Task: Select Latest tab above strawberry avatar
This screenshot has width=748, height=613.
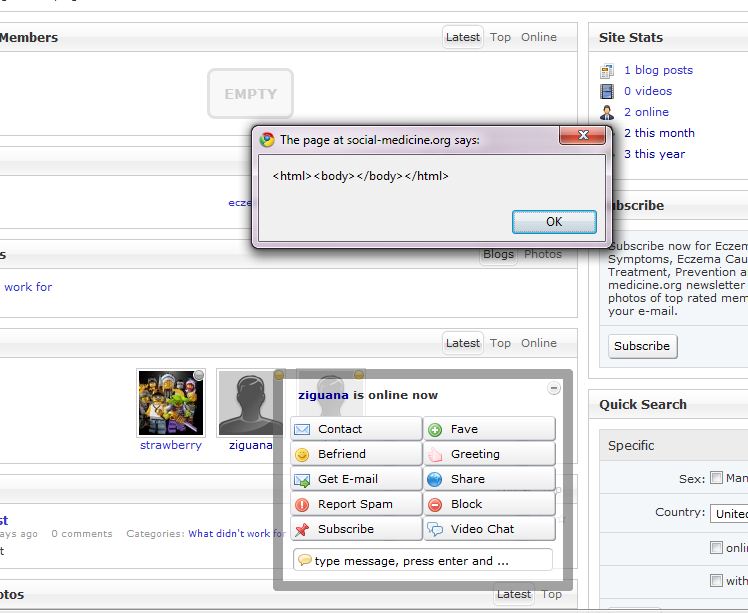Action: (463, 343)
